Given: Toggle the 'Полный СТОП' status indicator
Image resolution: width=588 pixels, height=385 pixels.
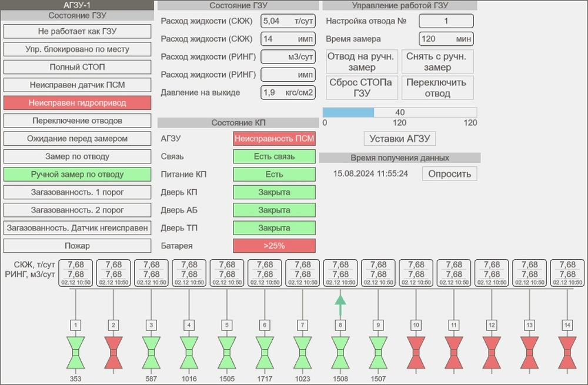Looking at the screenshot, I should 77,67.
